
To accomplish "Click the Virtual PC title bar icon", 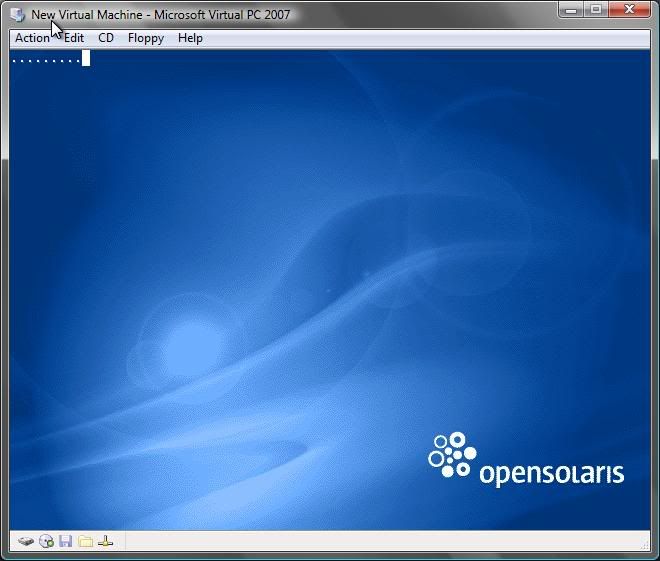I will tap(18, 15).
